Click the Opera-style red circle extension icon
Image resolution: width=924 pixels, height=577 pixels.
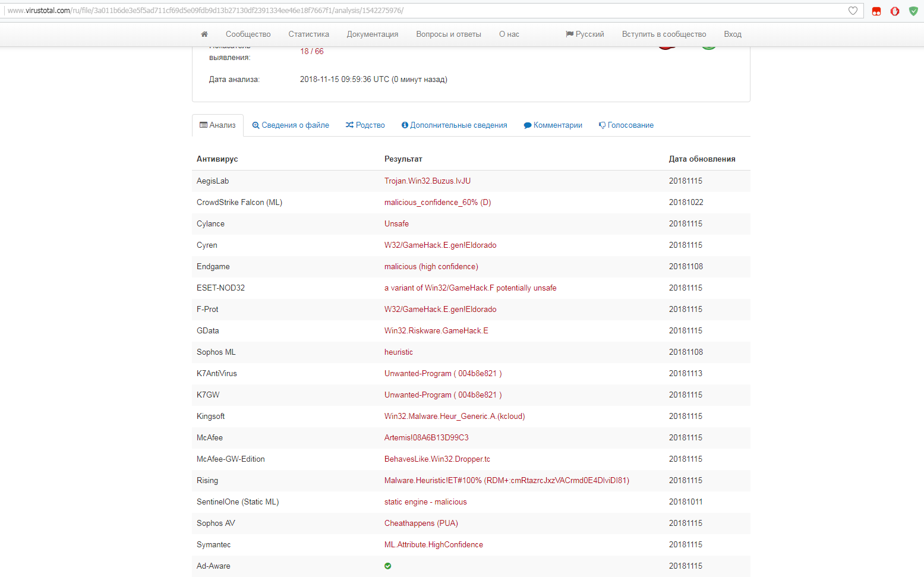pos(895,11)
